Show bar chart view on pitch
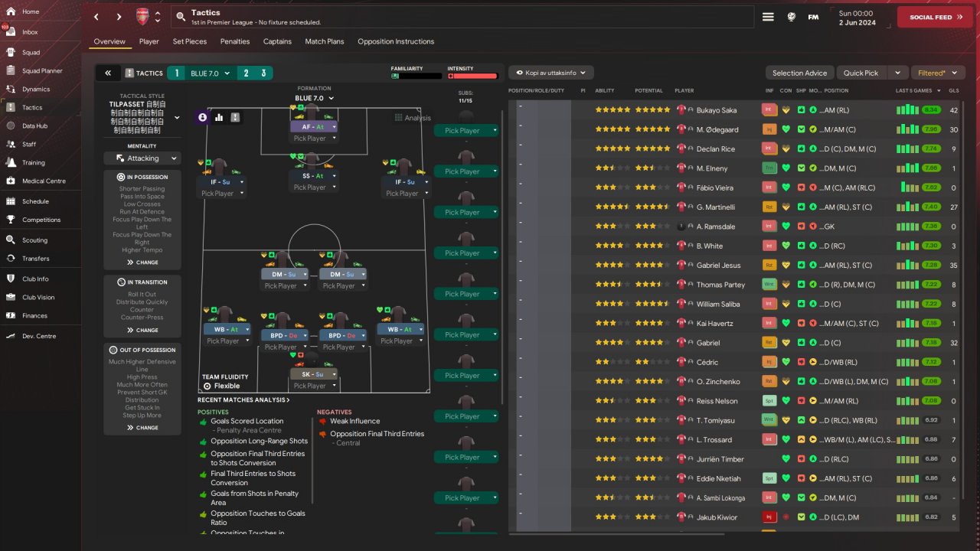980x551 pixels. [x=219, y=118]
